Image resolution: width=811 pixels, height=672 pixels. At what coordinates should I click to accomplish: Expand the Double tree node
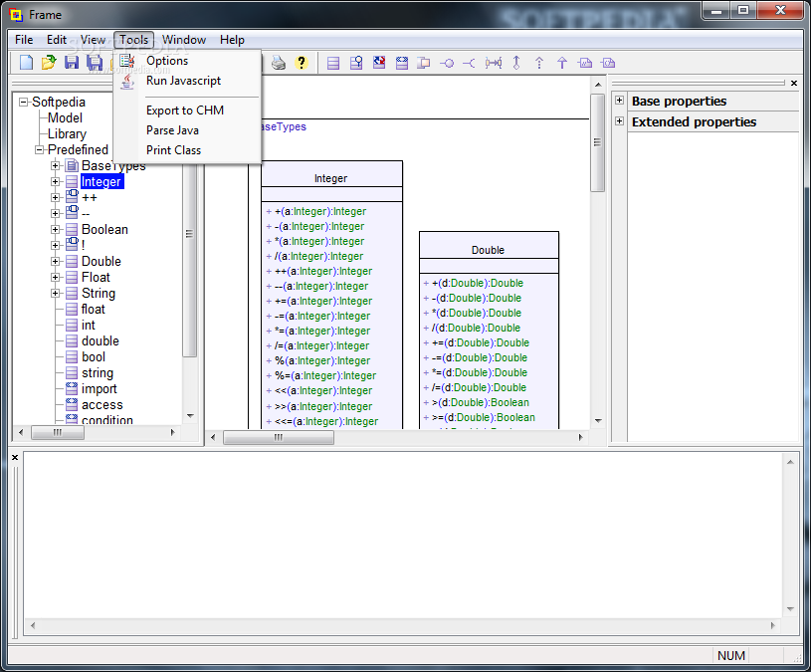56,261
